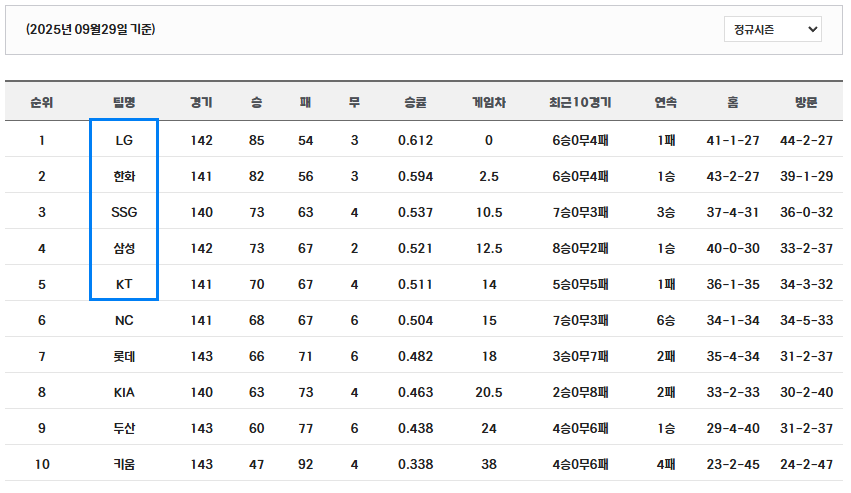Open the 정규시즌 season dropdown
851x493 pixels.
772,29
